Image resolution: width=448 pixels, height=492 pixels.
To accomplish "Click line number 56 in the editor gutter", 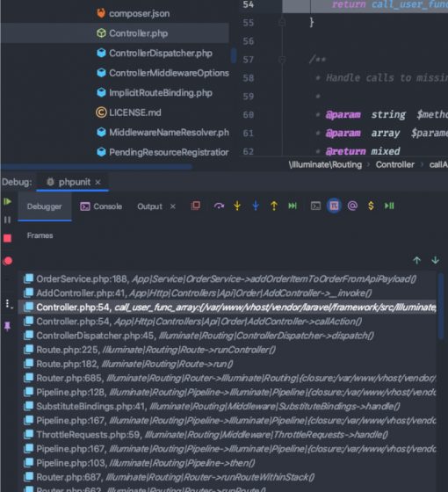I will 248,41.
